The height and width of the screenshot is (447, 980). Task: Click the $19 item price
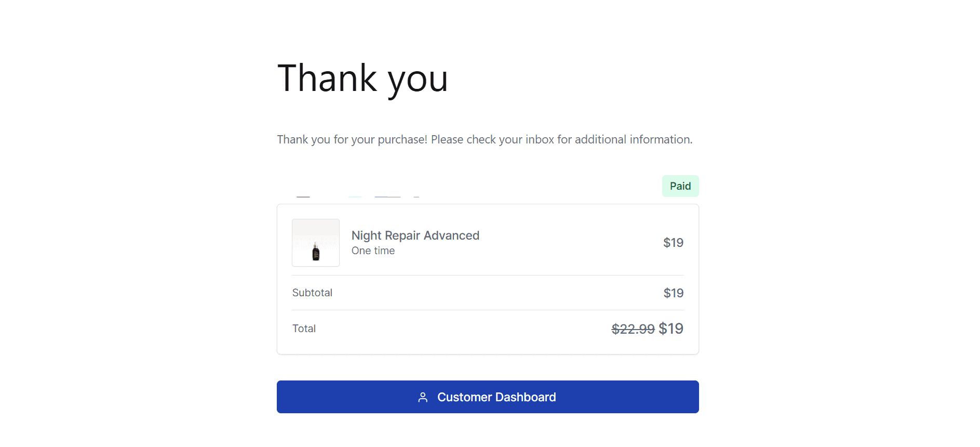pyautogui.click(x=673, y=243)
